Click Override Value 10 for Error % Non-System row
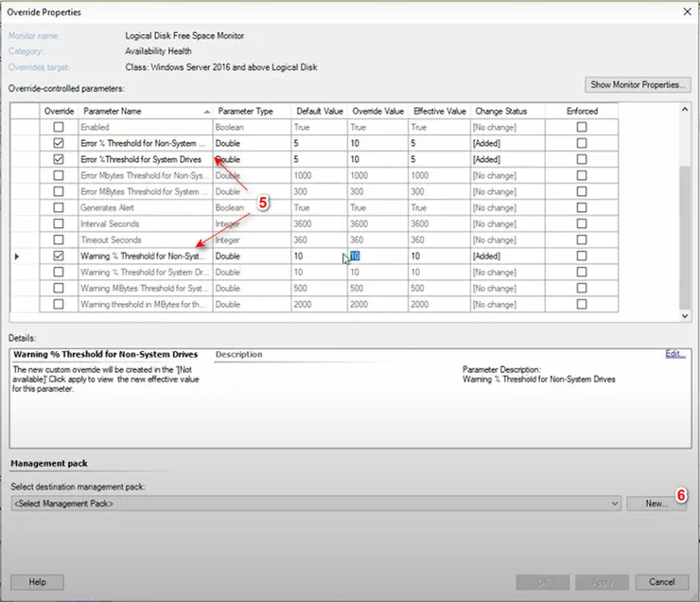The height and width of the screenshot is (602, 700). point(377,143)
